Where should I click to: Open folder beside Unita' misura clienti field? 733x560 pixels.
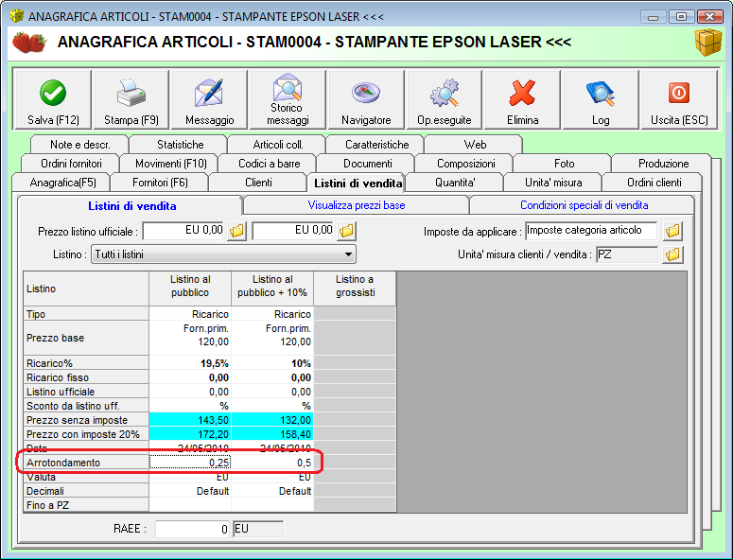[672, 254]
